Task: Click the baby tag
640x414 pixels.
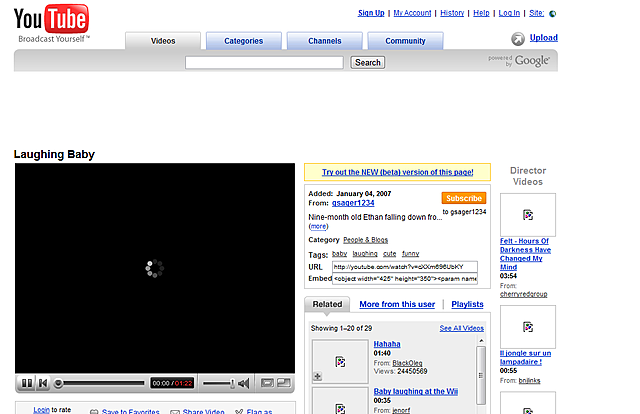Action: point(340,254)
